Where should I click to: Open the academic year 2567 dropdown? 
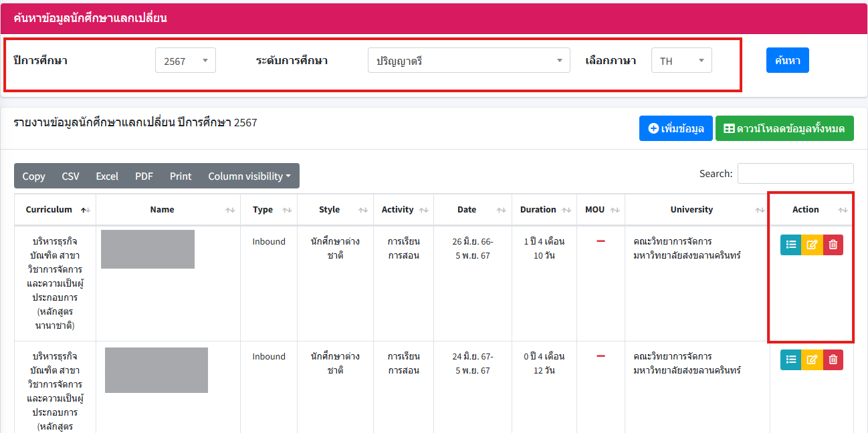coord(185,61)
